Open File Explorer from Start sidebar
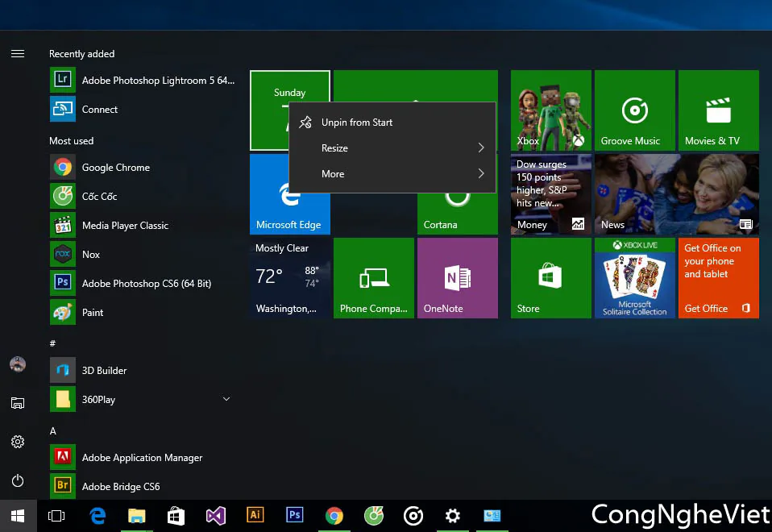The image size is (772, 532). 18,403
